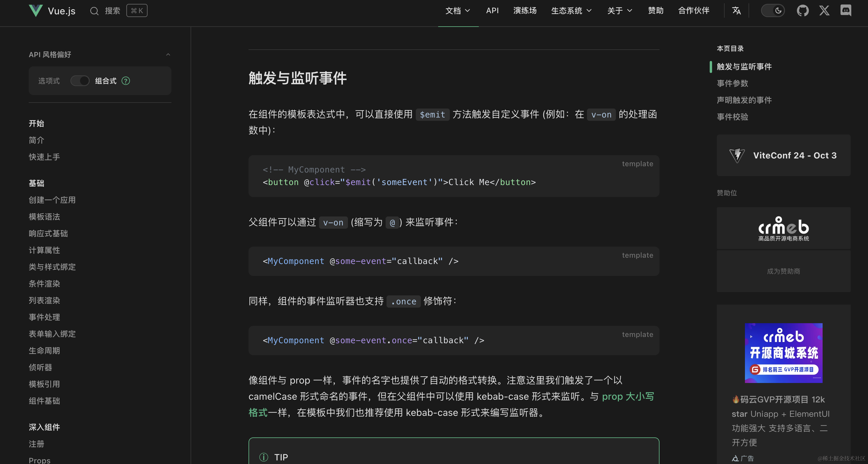Expand the 关于 dropdown menu
Image resolution: width=868 pixels, height=464 pixels.
[x=619, y=11]
